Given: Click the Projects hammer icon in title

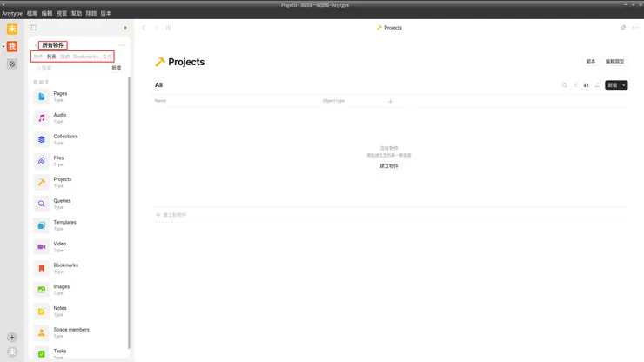Looking at the screenshot, I should [160, 62].
